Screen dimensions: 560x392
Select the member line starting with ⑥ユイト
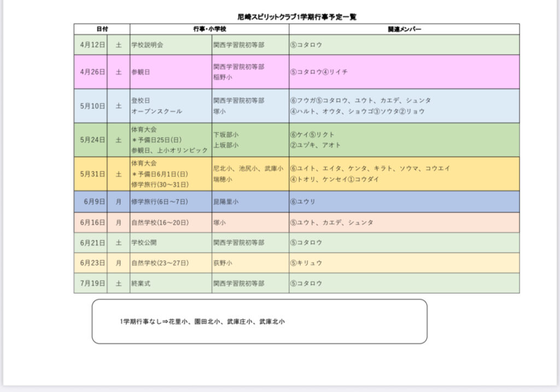click(370, 168)
